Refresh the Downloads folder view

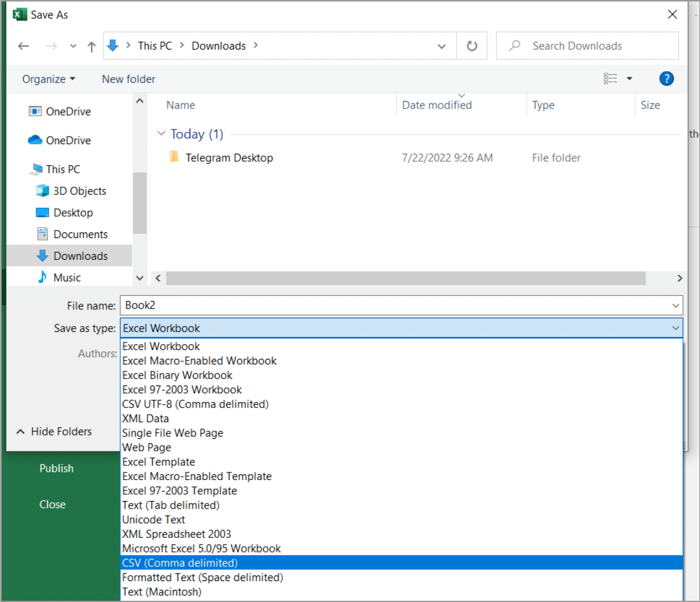[x=471, y=46]
